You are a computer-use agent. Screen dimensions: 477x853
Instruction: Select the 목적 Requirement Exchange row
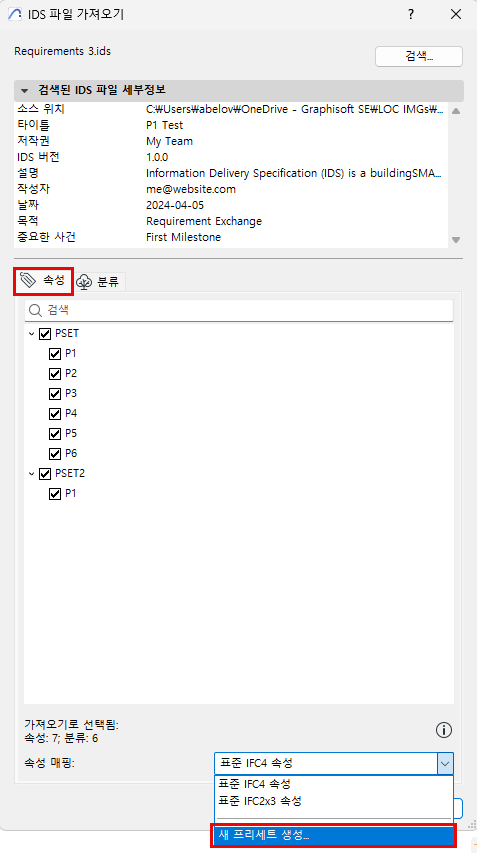[x=231, y=221]
